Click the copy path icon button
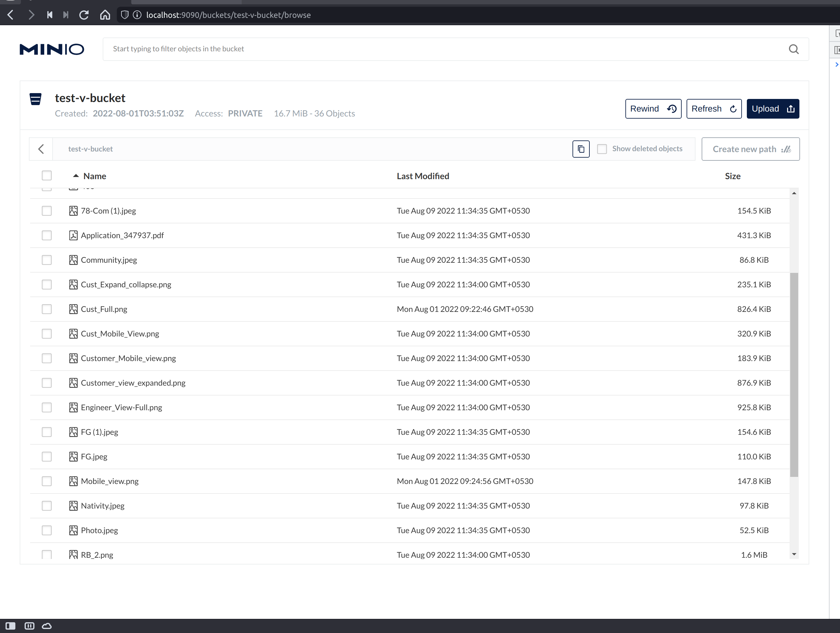 (x=580, y=149)
